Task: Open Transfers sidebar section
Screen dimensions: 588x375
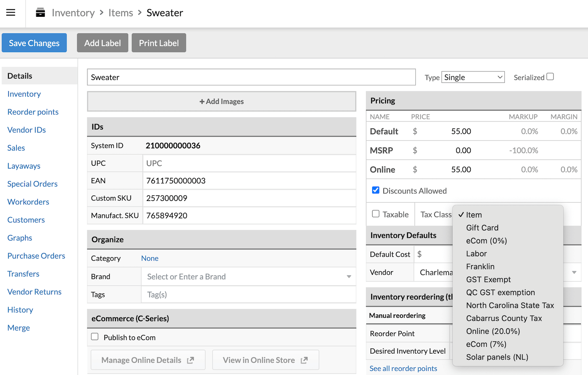Action: click(x=23, y=274)
